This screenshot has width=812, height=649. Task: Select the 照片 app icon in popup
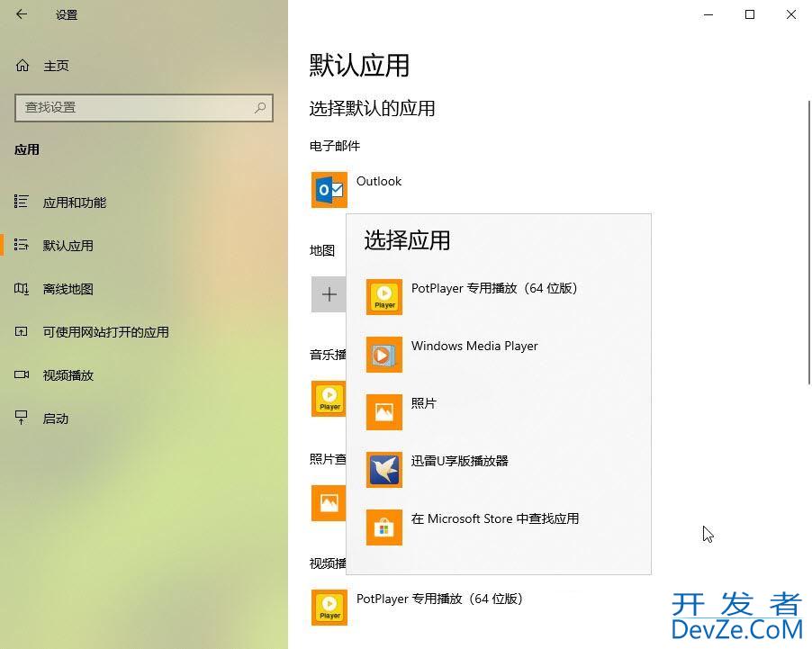(384, 411)
